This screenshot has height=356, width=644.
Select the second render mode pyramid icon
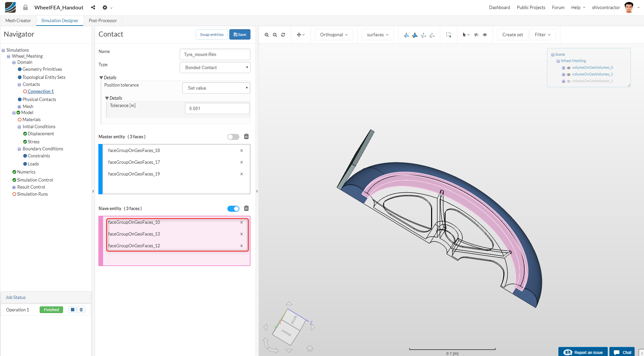point(415,35)
